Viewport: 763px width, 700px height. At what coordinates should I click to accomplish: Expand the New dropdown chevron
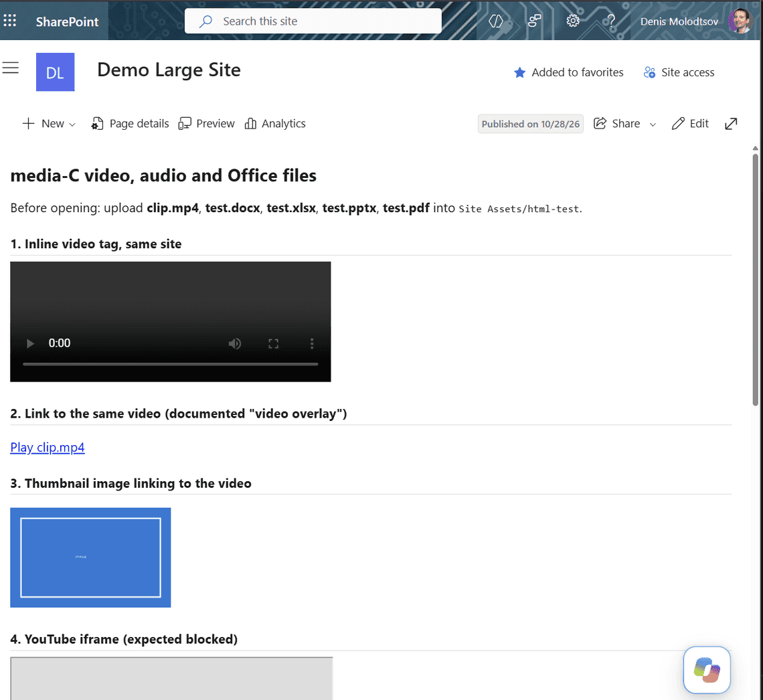click(x=72, y=124)
